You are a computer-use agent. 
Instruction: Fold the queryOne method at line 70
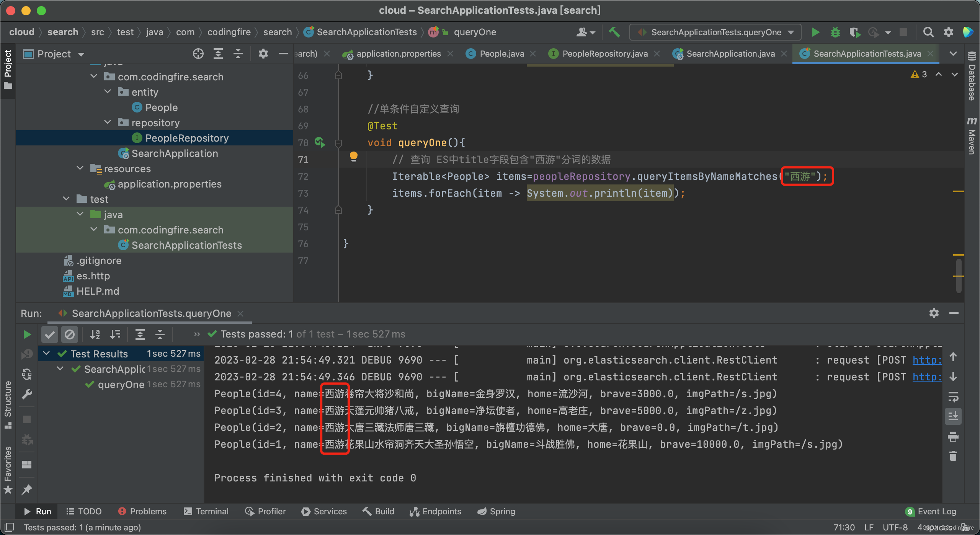(338, 143)
